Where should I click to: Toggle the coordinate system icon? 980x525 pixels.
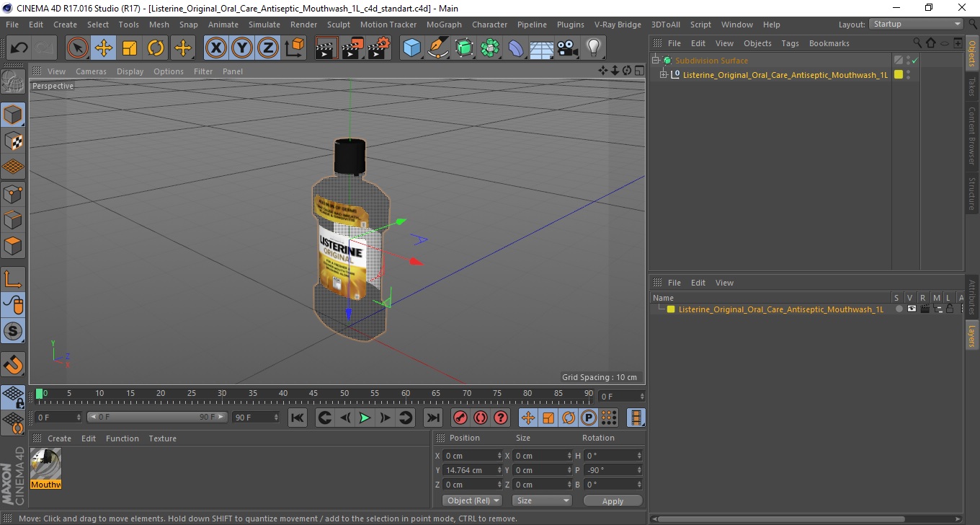[294, 48]
